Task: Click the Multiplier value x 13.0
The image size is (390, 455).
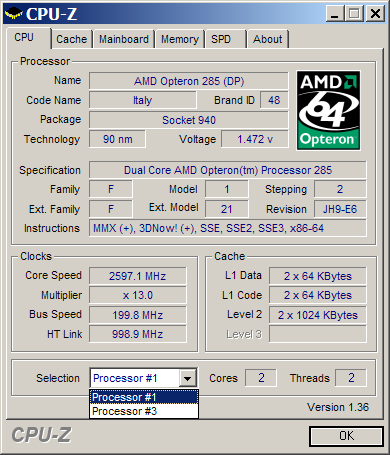Action: coord(138,295)
